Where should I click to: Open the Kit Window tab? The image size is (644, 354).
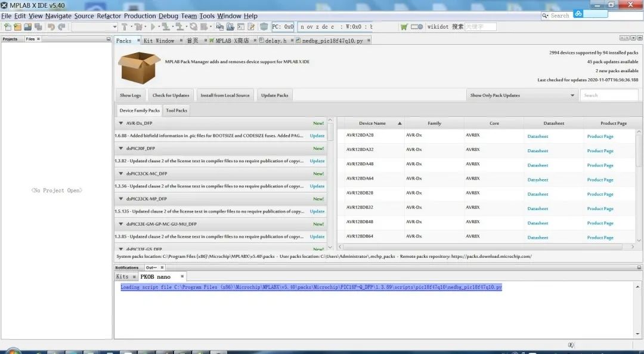click(159, 41)
